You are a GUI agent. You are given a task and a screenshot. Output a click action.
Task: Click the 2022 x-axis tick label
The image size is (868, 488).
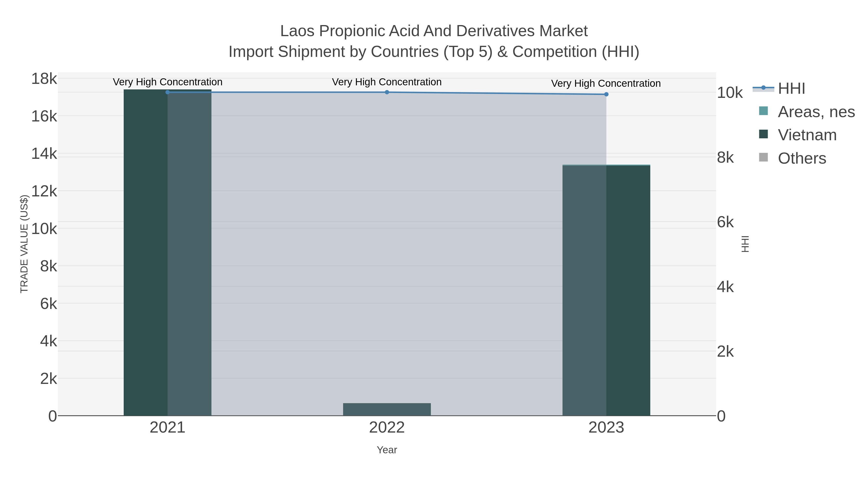[387, 428]
